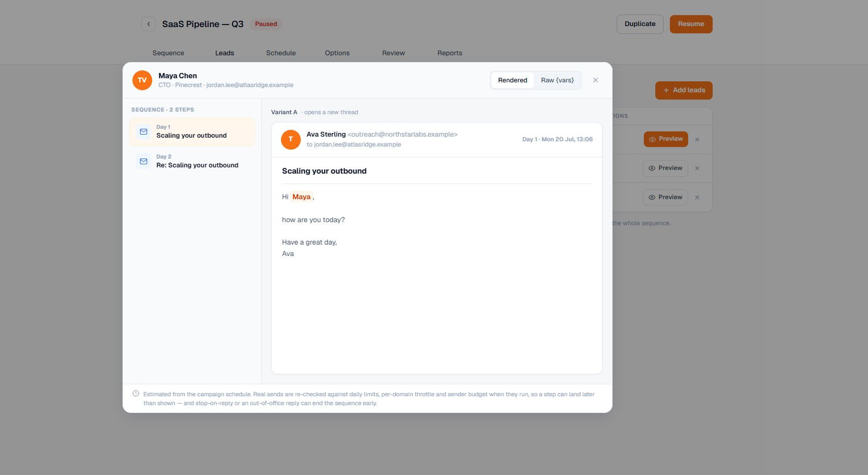
Task: Click the highlighted Maya variable in greeting
Action: (301, 197)
